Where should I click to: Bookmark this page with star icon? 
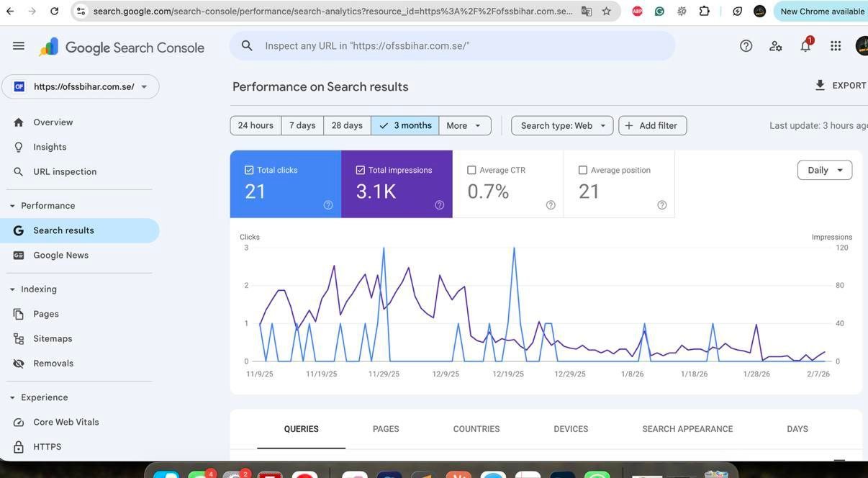(606, 12)
